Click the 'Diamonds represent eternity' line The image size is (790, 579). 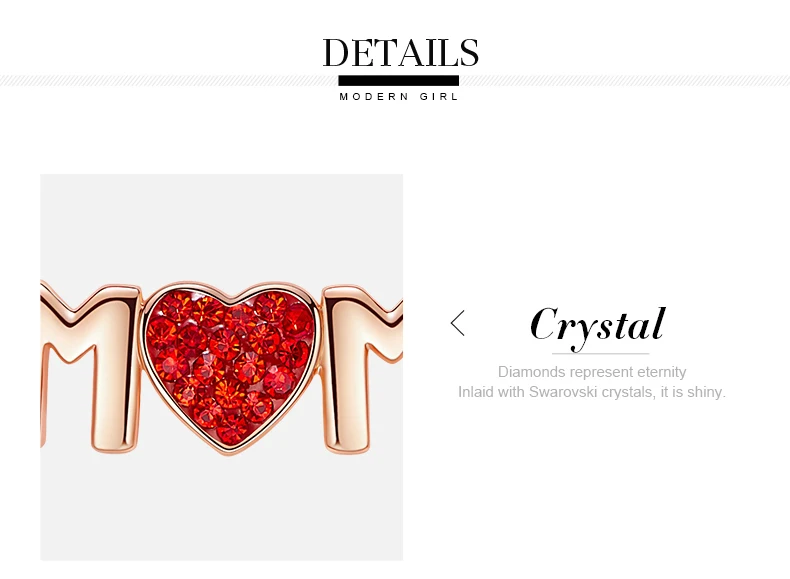[591, 372]
